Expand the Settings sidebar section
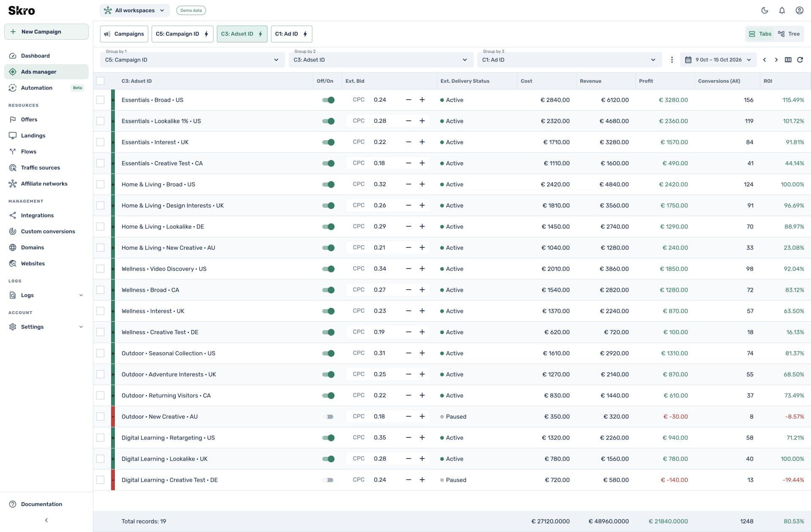This screenshot has width=811, height=532. tap(46, 327)
